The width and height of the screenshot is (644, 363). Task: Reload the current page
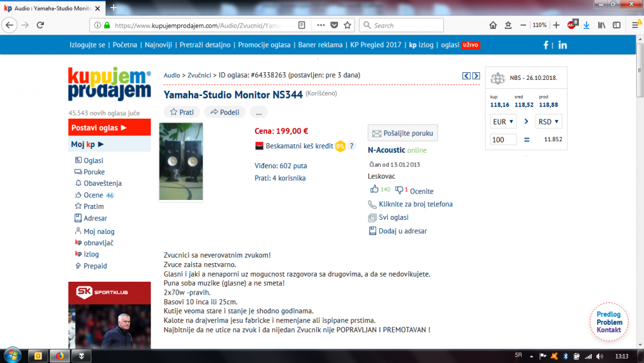point(40,25)
